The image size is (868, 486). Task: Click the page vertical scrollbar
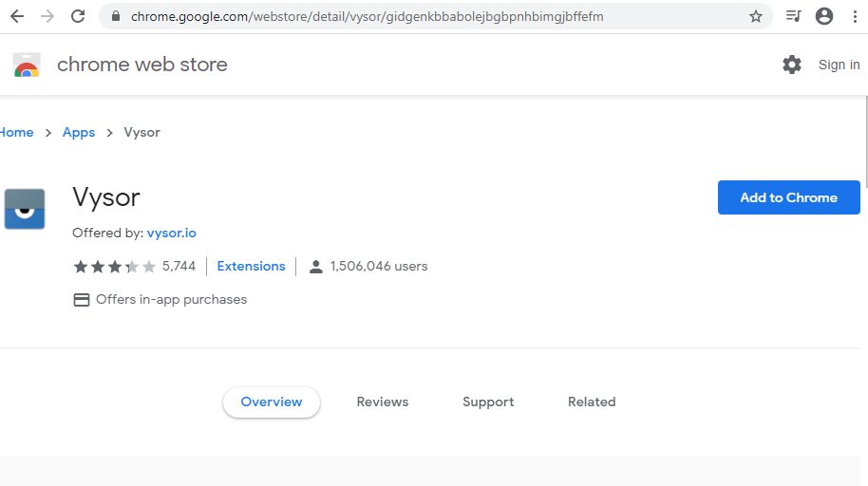[866, 141]
